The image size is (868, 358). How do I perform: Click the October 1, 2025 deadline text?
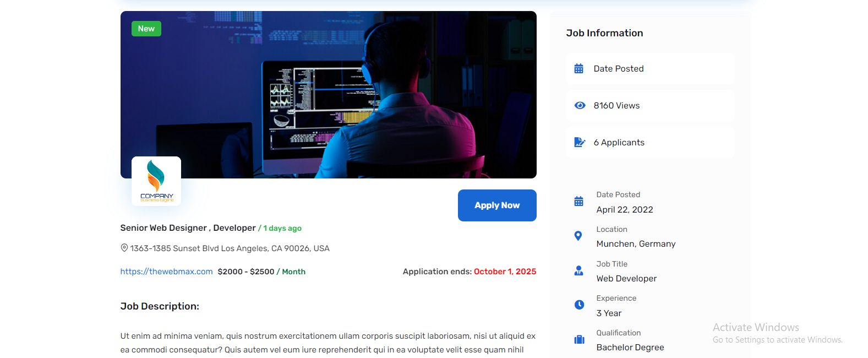click(x=505, y=272)
